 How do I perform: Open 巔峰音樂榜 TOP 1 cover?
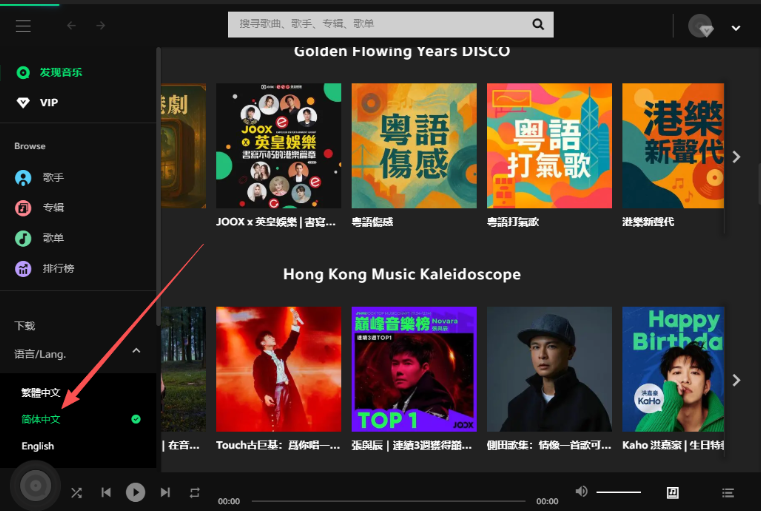click(414, 369)
